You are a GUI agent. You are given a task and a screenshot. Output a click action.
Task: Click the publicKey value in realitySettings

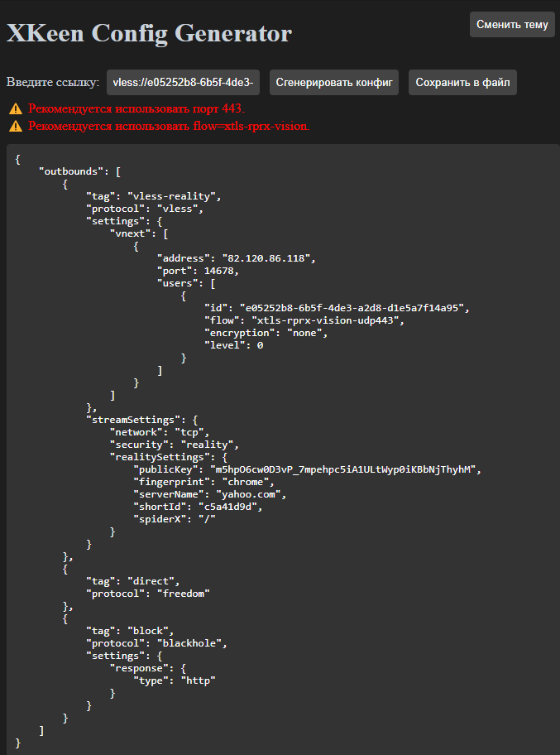pyautogui.click(x=345, y=469)
